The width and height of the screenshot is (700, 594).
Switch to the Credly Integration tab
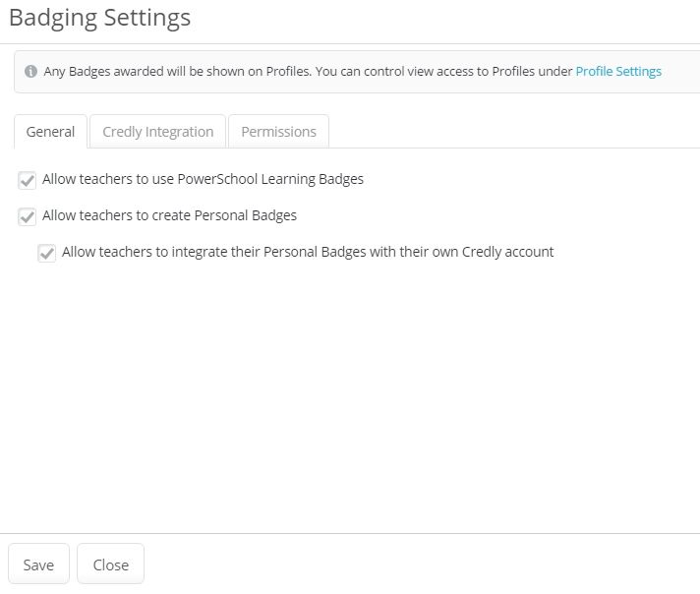point(158,132)
